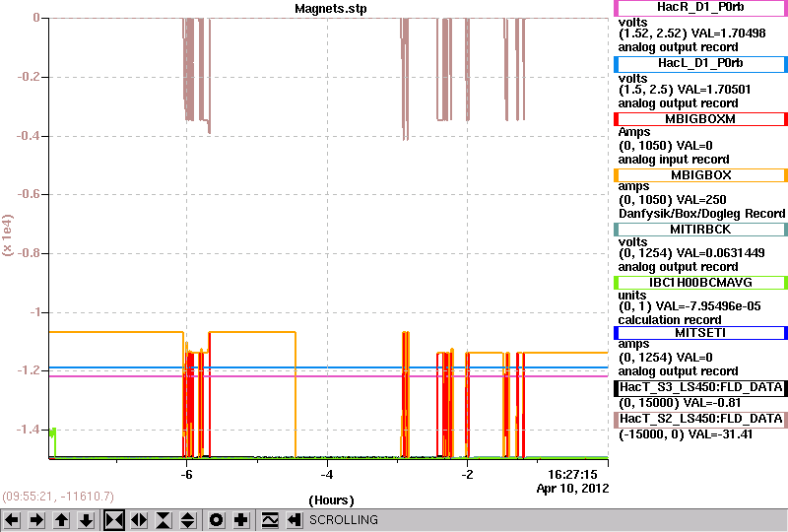788x532 pixels.
Task: Zoom out the time axis (outward triangles)
Action: click(139, 520)
